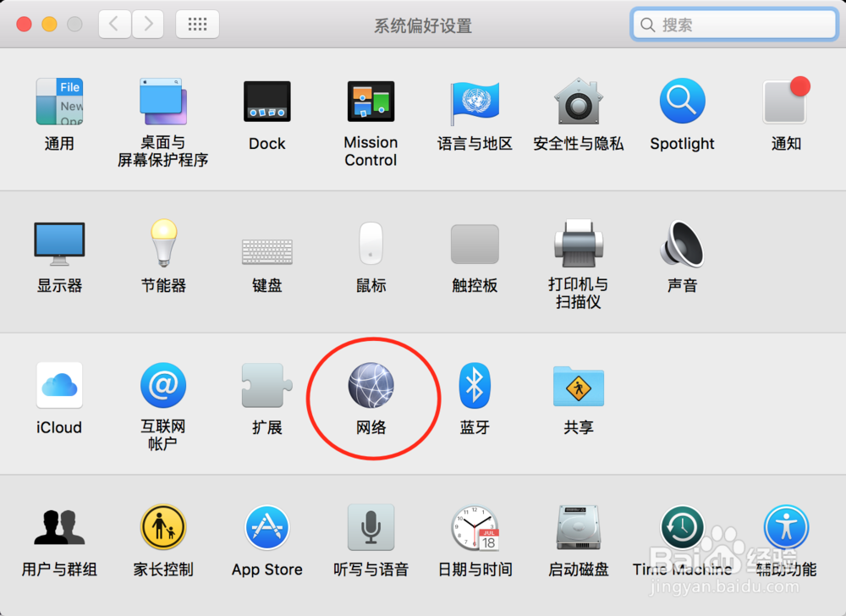846x616 pixels.
Task: Click the show-all grid button
Action: pos(197,25)
